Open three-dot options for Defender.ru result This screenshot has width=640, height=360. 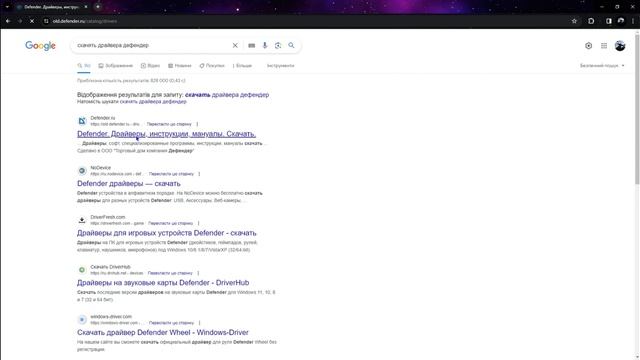click(197, 124)
